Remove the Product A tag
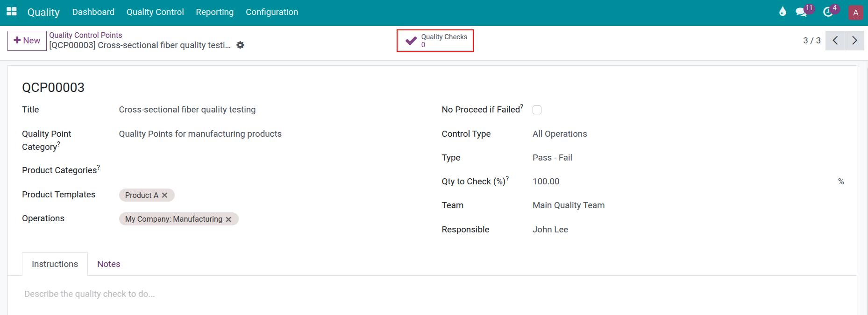Viewport: 868px width, 315px height. [164, 195]
